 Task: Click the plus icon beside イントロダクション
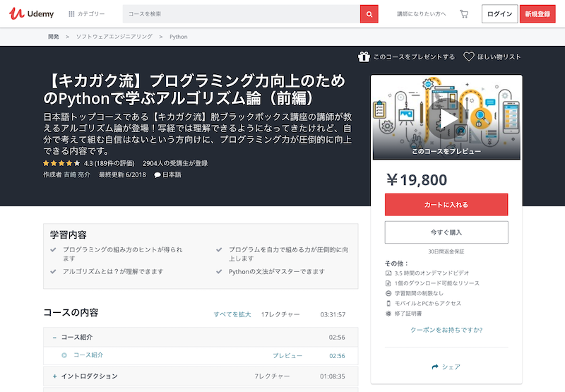coord(55,376)
